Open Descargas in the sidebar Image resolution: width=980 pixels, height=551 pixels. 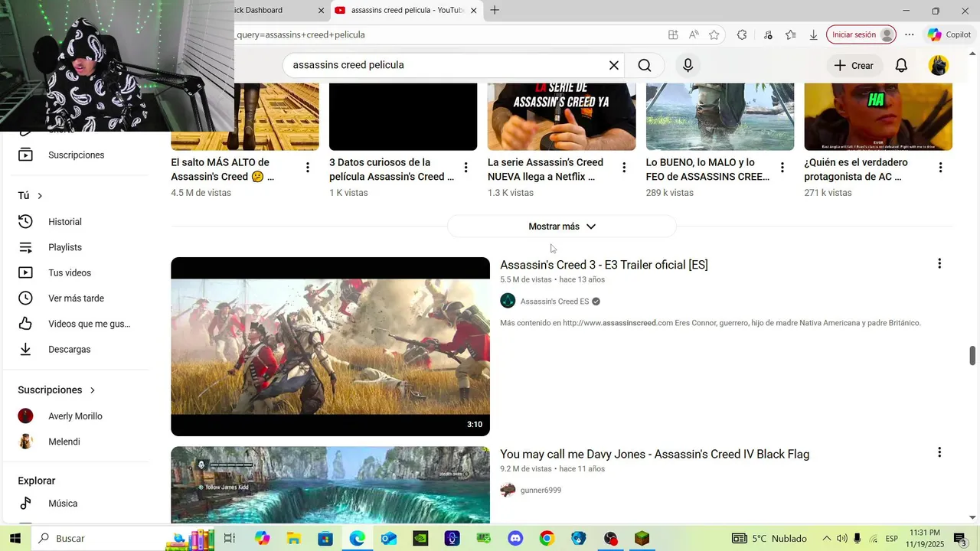(x=76, y=349)
